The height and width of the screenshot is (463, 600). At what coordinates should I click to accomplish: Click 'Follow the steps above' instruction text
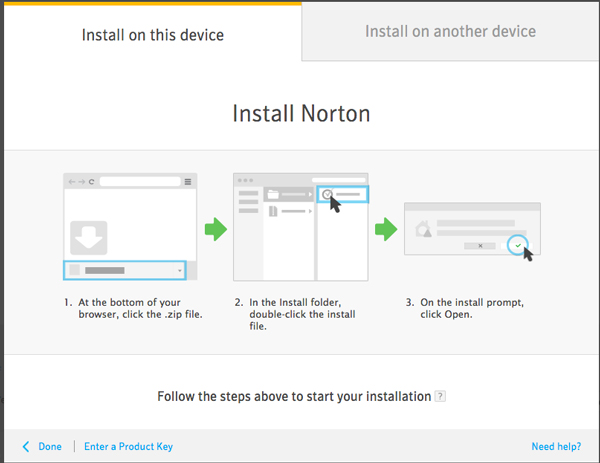294,396
